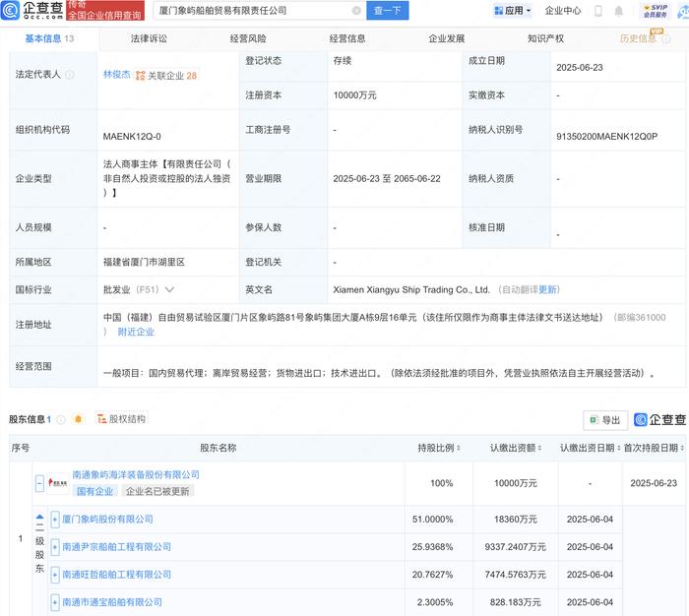Open the 历史信息 VIP tab
The width and height of the screenshot is (689, 616).
[x=638, y=38]
